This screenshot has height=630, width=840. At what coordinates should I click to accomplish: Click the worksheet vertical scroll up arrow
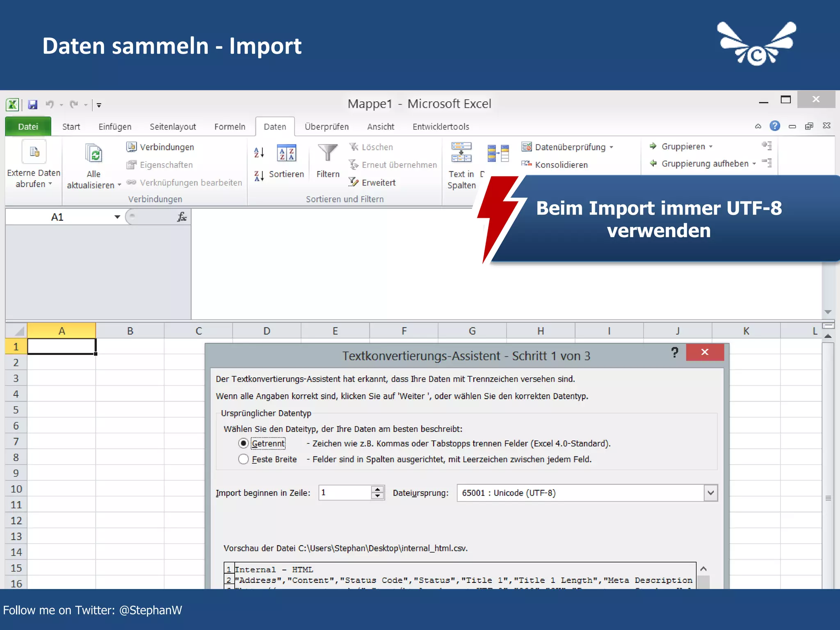point(828,336)
